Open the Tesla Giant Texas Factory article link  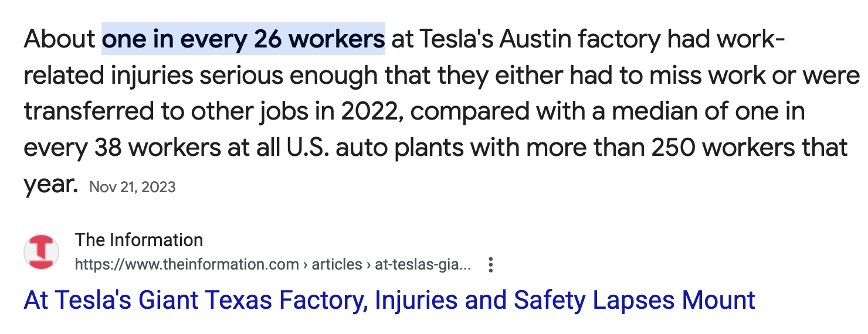coord(389,301)
